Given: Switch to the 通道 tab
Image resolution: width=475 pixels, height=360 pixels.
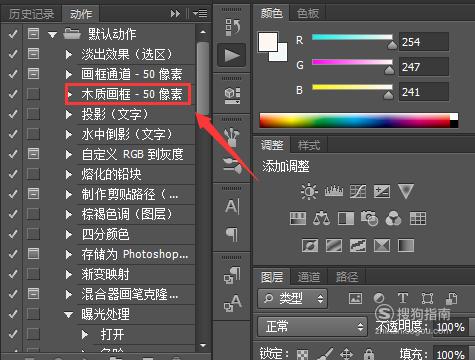Looking at the screenshot, I should (309, 277).
